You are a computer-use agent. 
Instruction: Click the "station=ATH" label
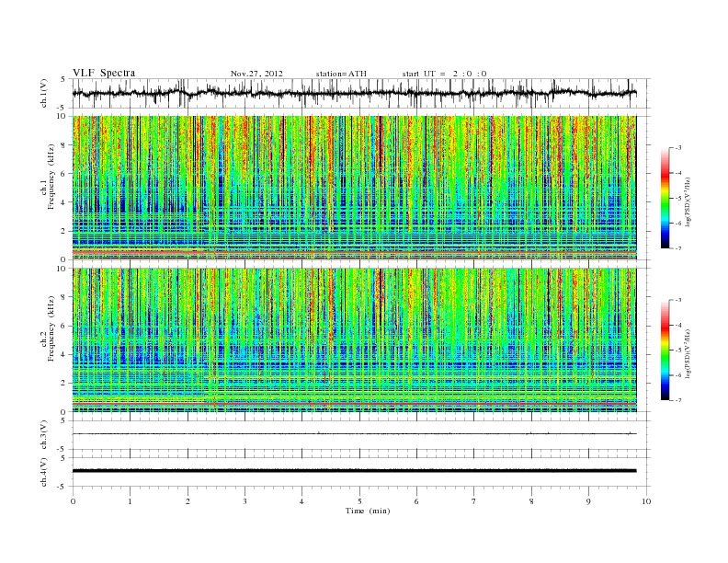341,74
